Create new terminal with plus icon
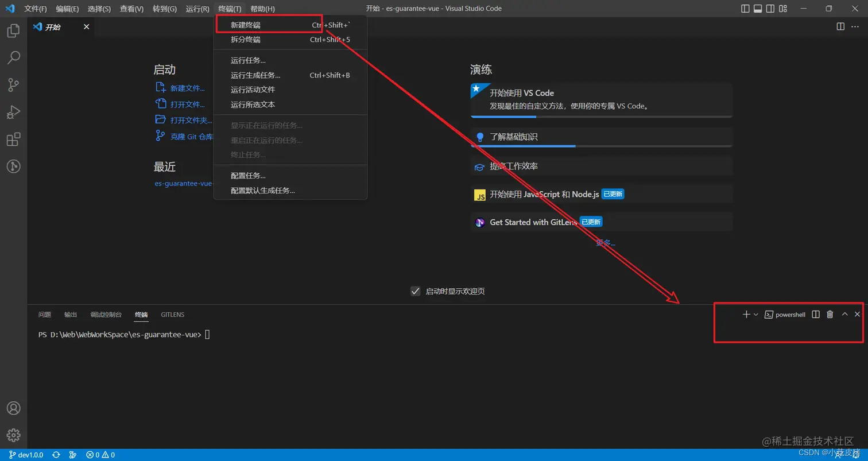 (x=746, y=314)
